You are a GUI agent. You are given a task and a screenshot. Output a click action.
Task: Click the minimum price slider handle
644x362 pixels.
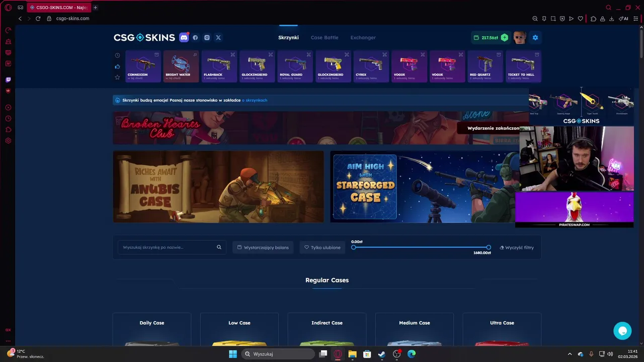click(x=354, y=247)
